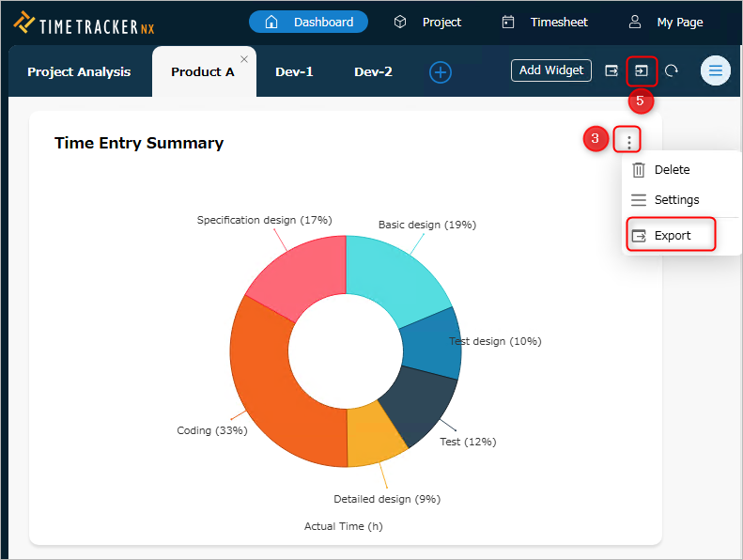Viewport: 743px width, 560px height.
Task: Click the Basic design (19%) label
Action: [427, 225]
